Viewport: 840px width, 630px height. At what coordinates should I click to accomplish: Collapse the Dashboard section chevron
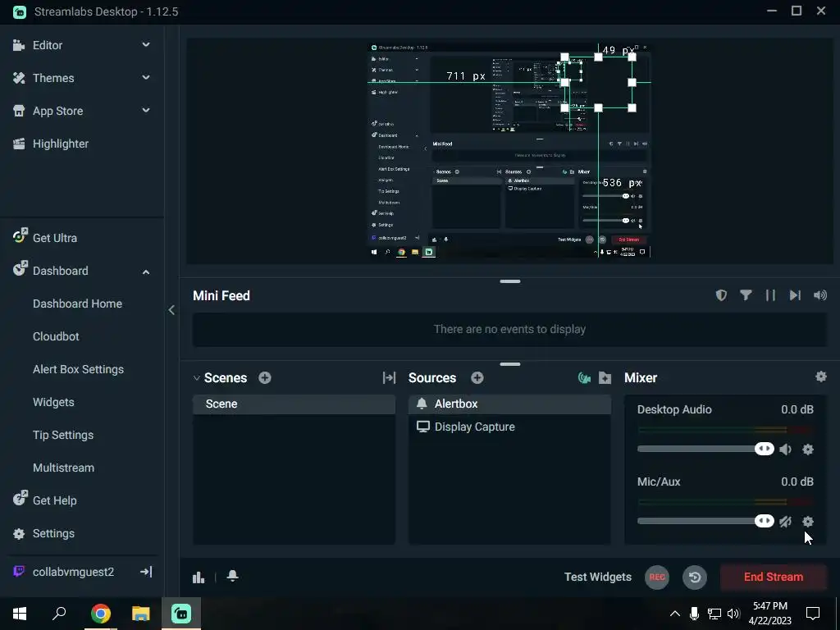[x=146, y=272]
